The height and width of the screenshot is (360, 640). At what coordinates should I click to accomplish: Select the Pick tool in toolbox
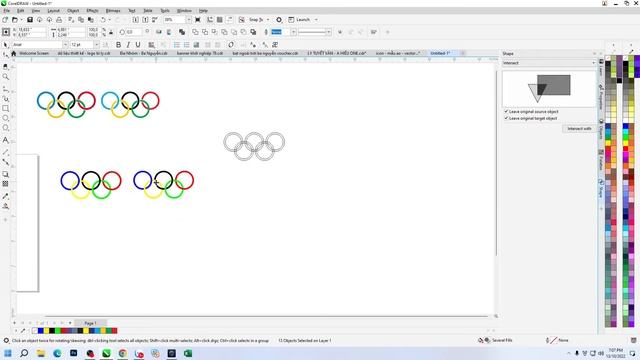(6, 44)
